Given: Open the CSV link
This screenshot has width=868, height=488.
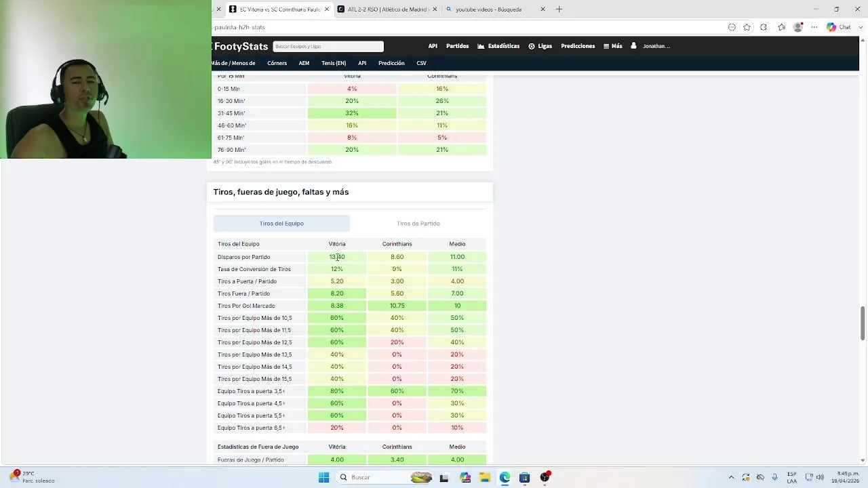Looking at the screenshot, I should [421, 63].
